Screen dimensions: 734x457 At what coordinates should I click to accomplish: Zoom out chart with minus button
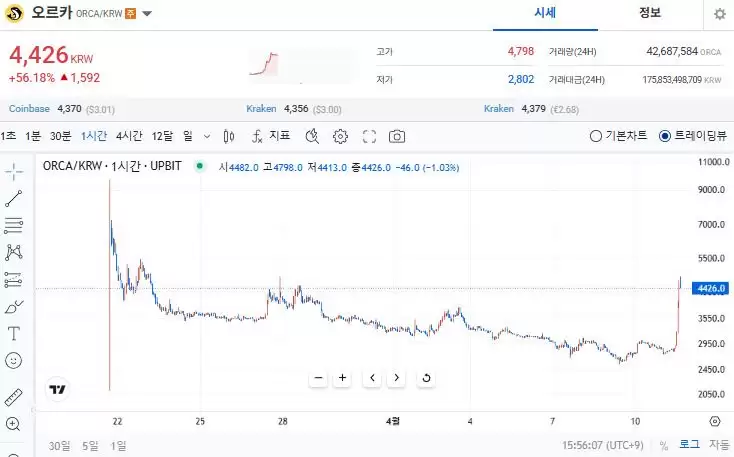tap(319, 378)
